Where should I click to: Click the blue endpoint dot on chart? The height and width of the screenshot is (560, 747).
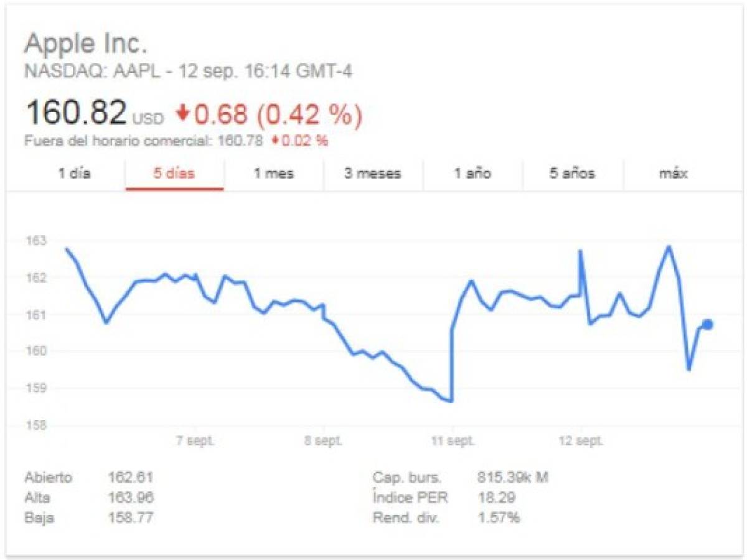pos(708,324)
